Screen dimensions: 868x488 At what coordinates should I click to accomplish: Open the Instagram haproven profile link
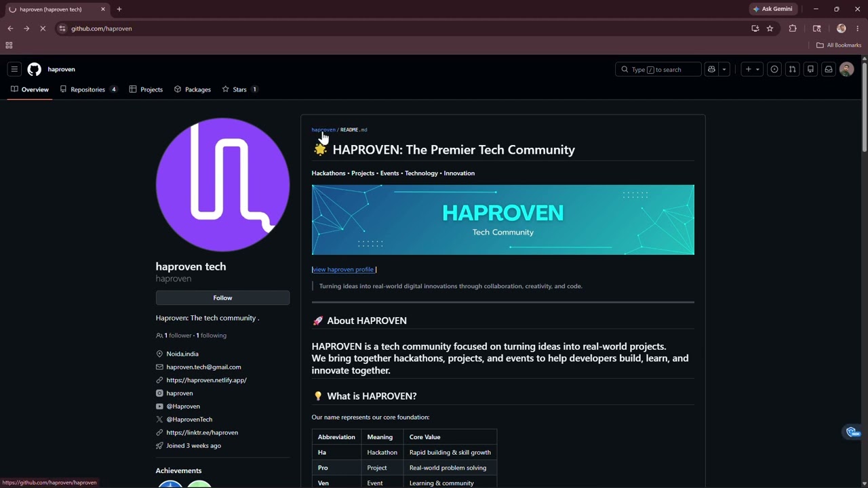tap(180, 393)
